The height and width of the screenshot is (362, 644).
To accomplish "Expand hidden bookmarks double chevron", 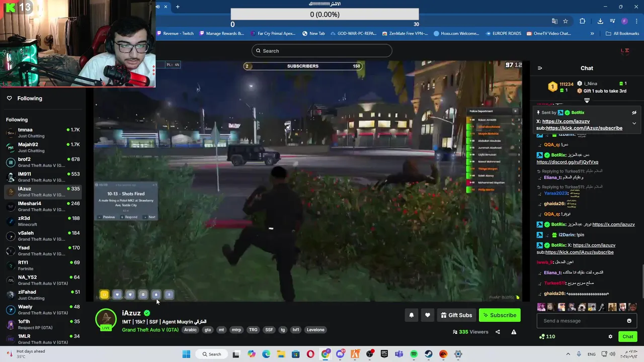I will [x=592, y=34].
